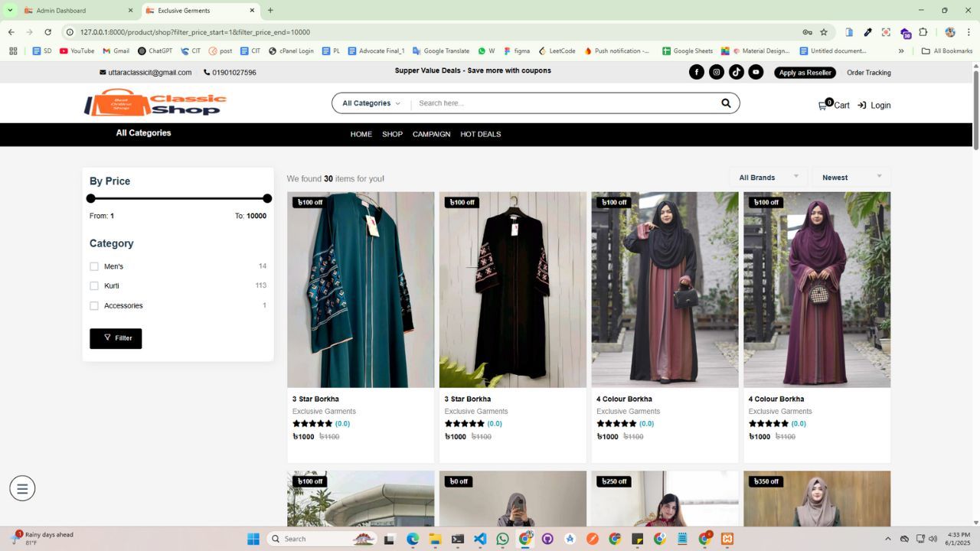Open the teal 3 Star Borkha thumbnail

(361, 290)
